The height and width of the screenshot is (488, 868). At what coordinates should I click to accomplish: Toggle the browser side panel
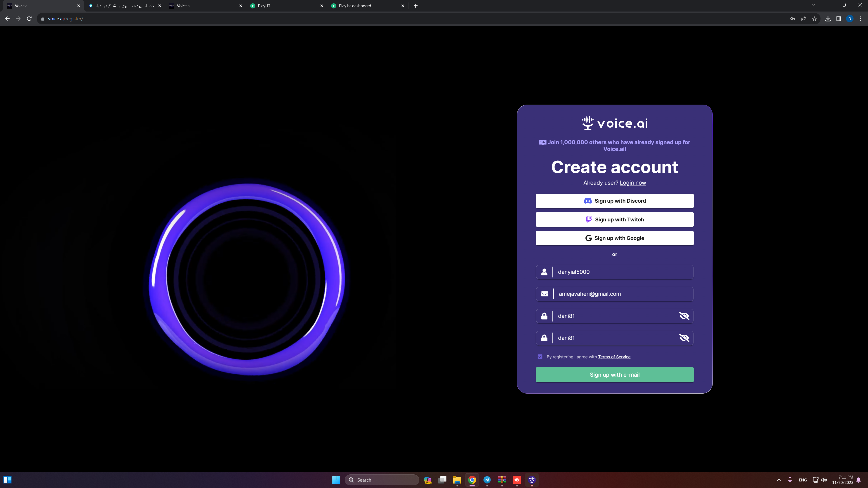(839, 19)
